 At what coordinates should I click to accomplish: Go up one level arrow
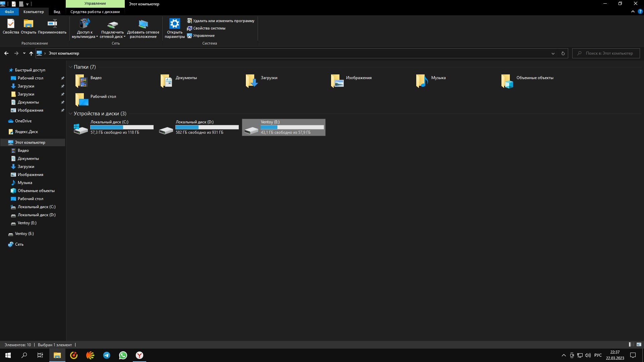(x=31, y=53)
